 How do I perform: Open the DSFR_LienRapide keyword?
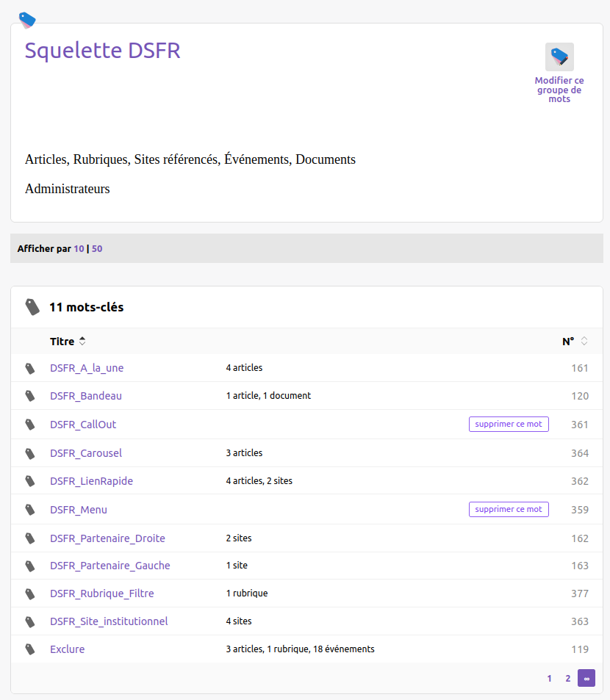tap(91, 481)
